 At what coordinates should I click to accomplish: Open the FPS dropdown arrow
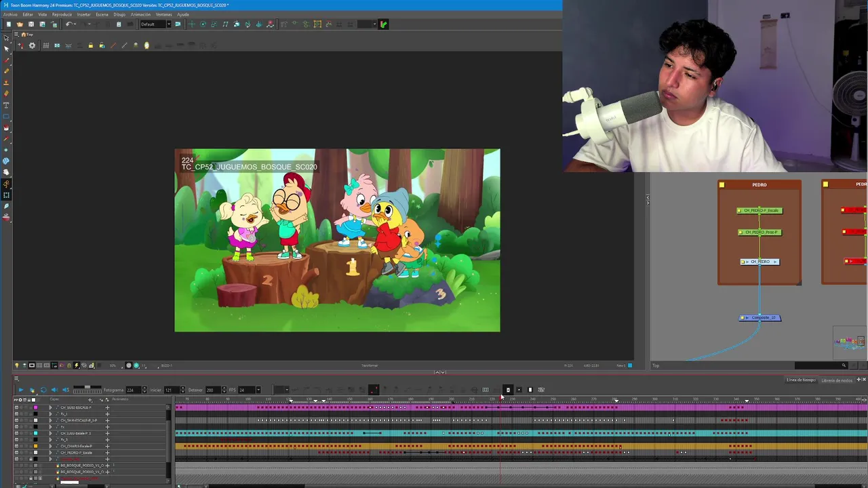[x=258, y=390]
